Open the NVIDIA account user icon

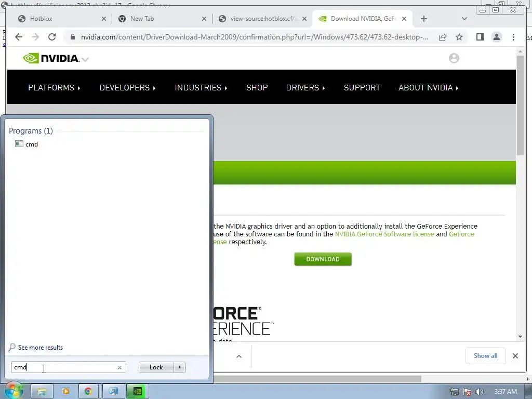click(454, 58)
